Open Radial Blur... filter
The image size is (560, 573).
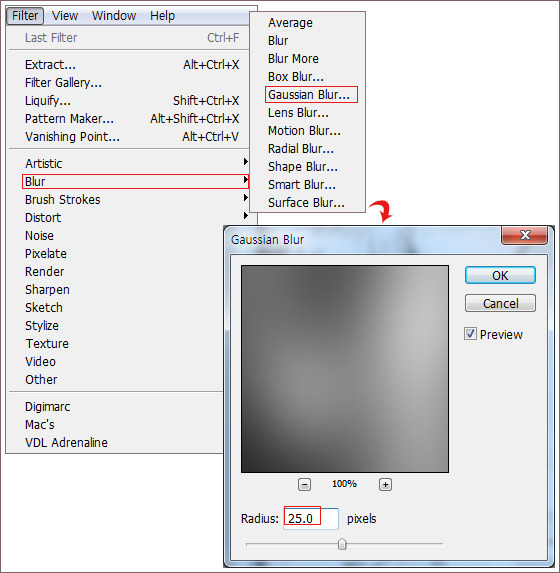point(301,149)
